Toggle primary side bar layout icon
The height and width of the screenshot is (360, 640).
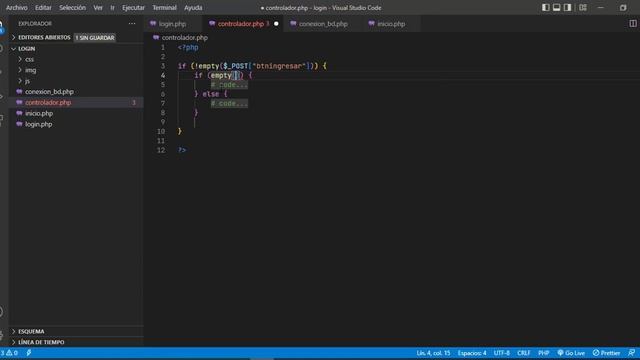click(546, 7)
